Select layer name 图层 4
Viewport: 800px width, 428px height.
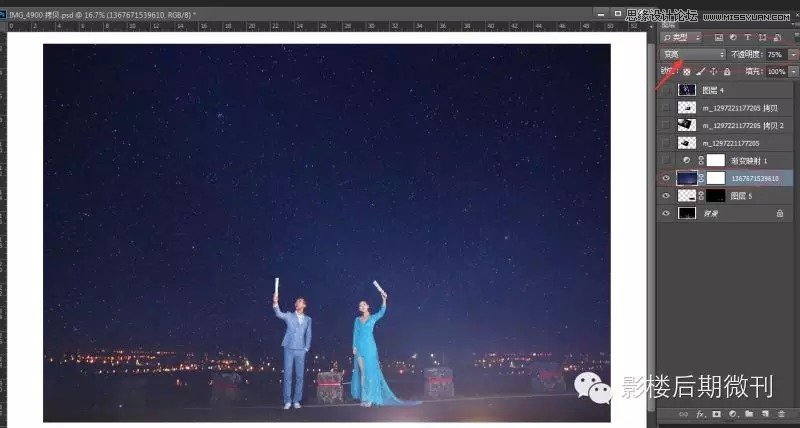pos(713,90)
